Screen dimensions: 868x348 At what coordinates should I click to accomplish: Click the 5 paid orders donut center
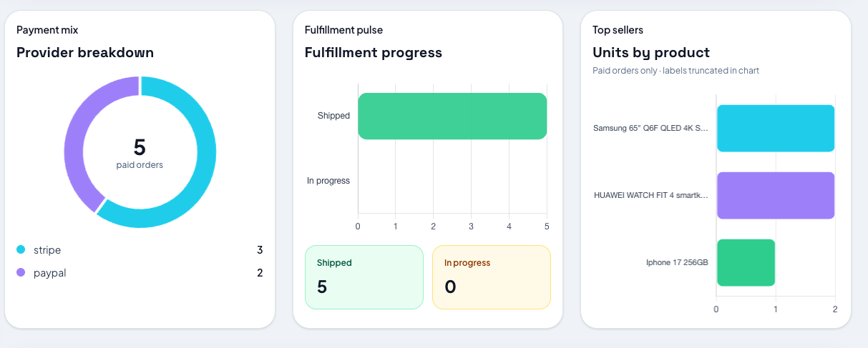[140, 153]
